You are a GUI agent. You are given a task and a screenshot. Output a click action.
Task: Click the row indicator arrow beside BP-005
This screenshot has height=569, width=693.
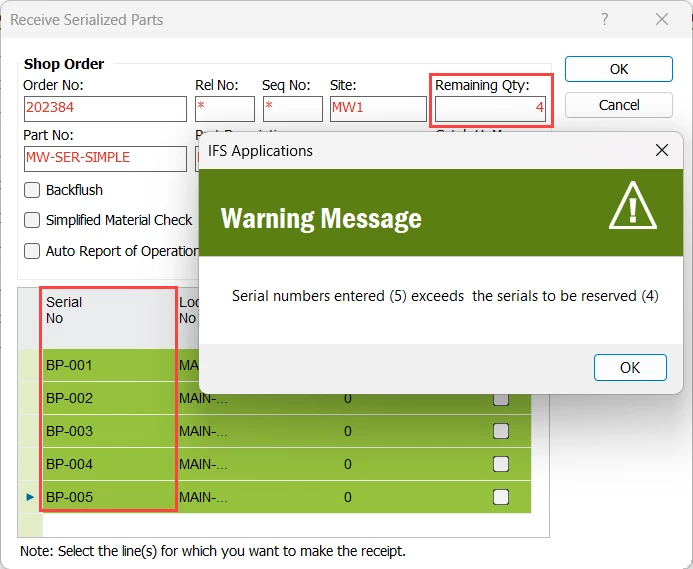click(30, 497)
